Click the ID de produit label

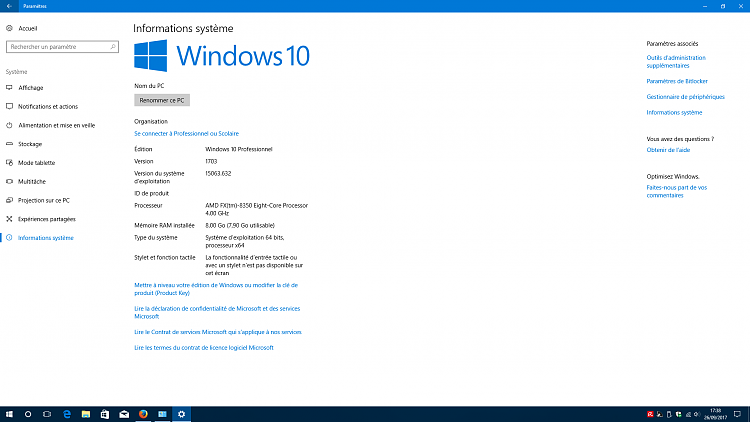click(151, 193)
